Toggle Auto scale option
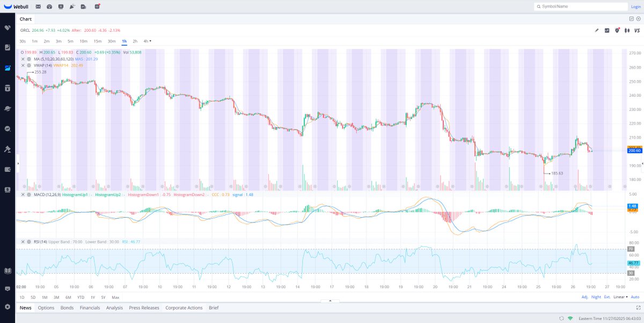The height and width of the screenshot is (323, 644). (635, 297)
